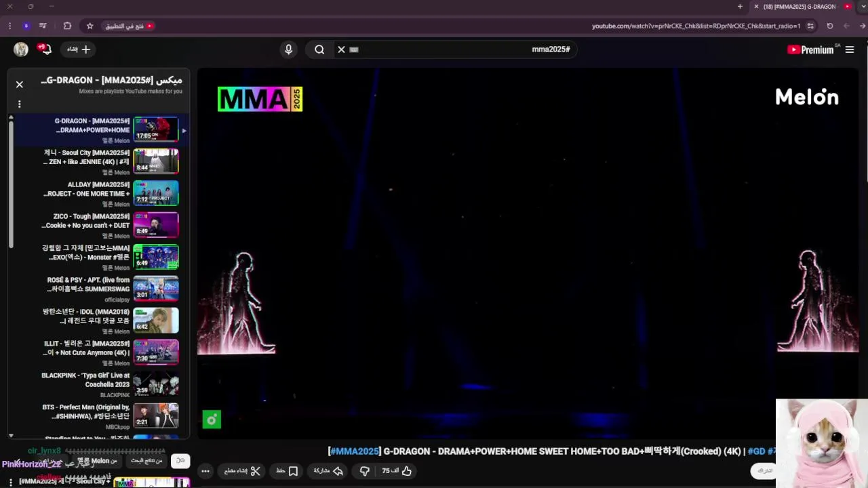This screenshot has height=488, width=868.
Task: Select the 'from search results' filter chip
Action: [x=146, y=461]
